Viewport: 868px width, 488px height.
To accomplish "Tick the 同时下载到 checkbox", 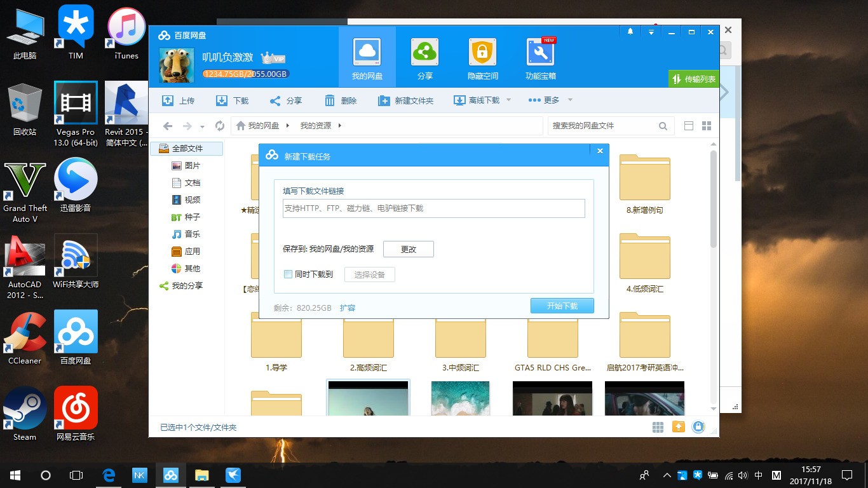I will point(288,274).
